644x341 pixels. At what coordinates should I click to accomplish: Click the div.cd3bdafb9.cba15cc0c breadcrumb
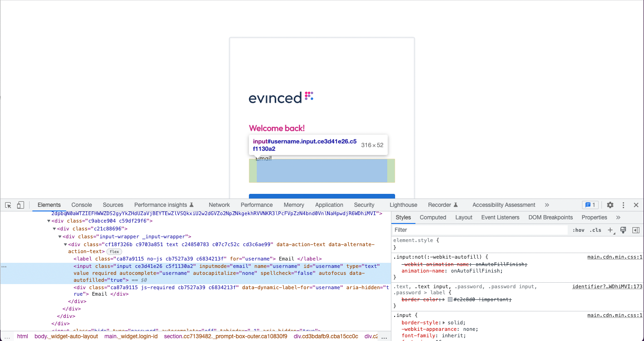click(x=326, y=336)
